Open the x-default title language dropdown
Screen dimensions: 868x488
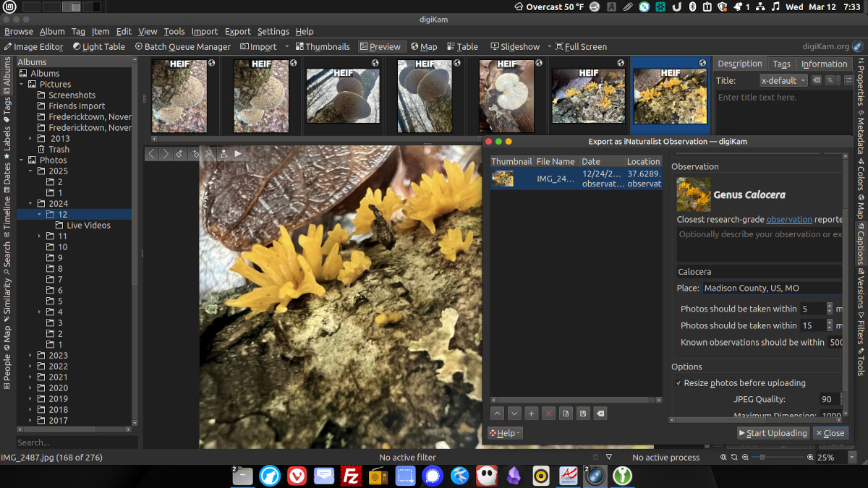point(783,80)
